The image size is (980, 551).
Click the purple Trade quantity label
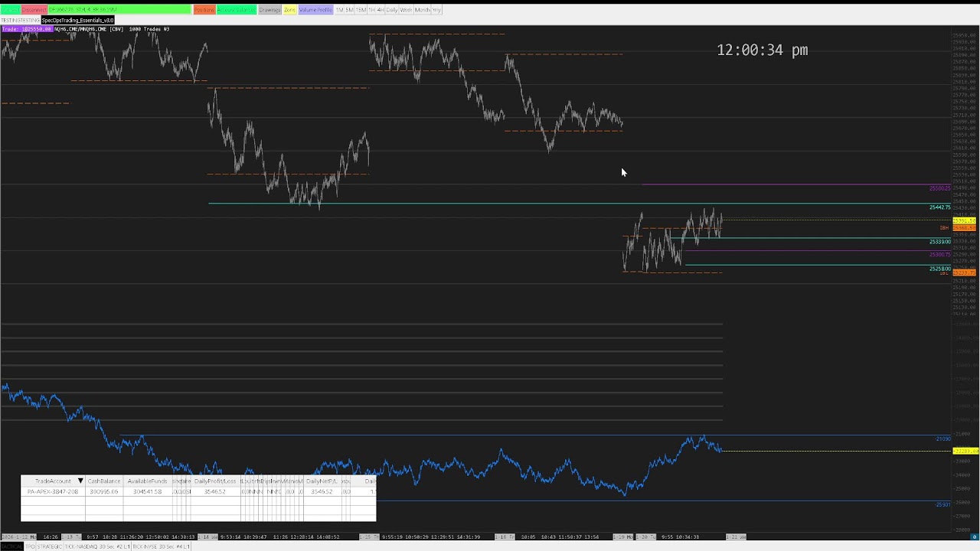27,29
